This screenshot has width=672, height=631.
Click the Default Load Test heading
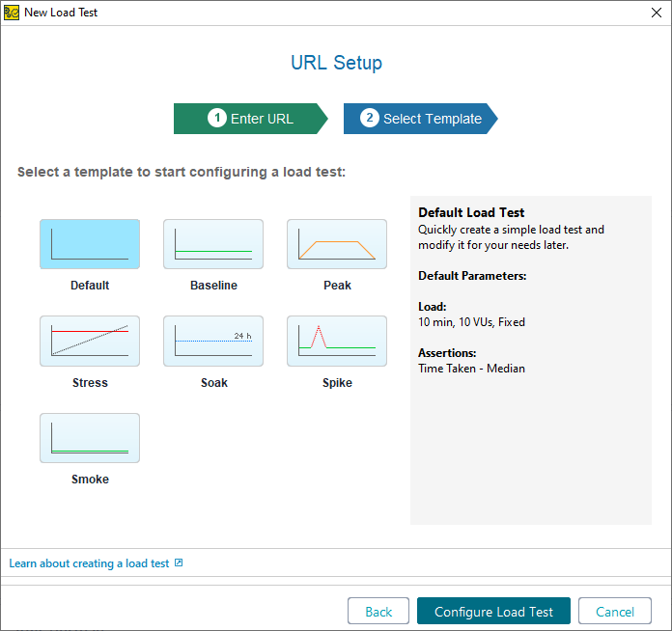pyautogui.click(x=471, y=212)
